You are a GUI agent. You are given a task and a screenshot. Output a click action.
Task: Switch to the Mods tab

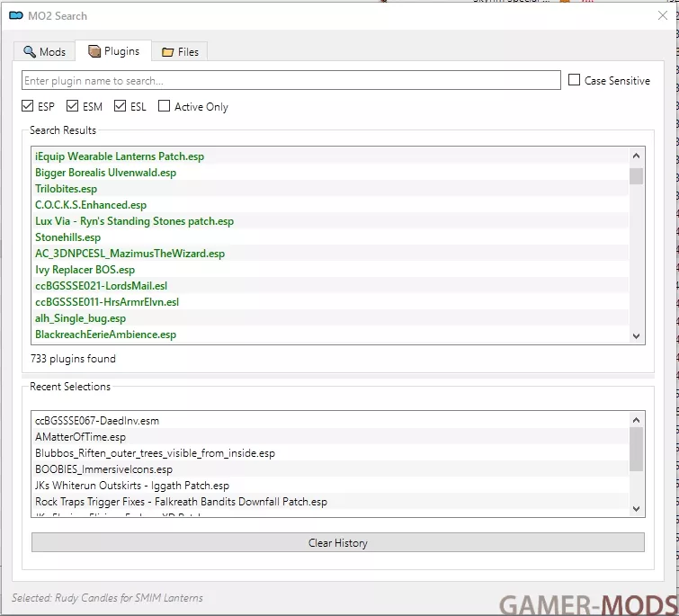44,52
